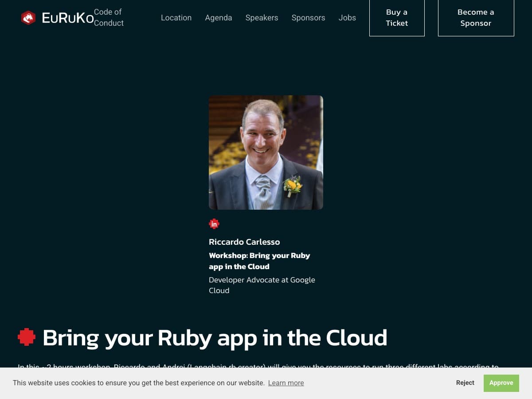Viewport: 532px width, 399px height.
Task: Click the workshop title under speaker name
Action: (x=259, y=261)
